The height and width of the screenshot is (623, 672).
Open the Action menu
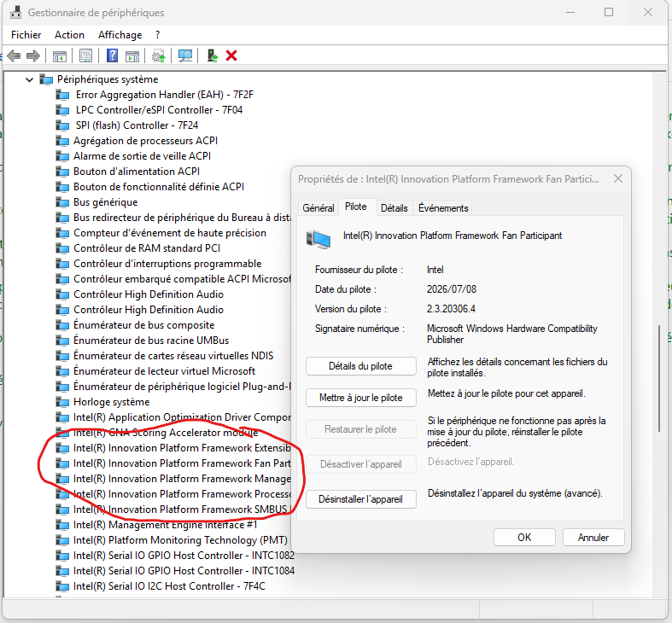[69, 35]
